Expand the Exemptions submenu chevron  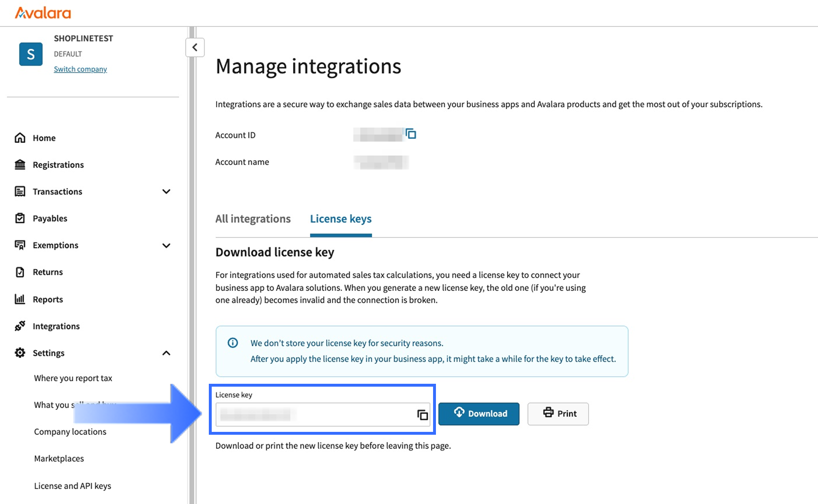tap(166, 245)
